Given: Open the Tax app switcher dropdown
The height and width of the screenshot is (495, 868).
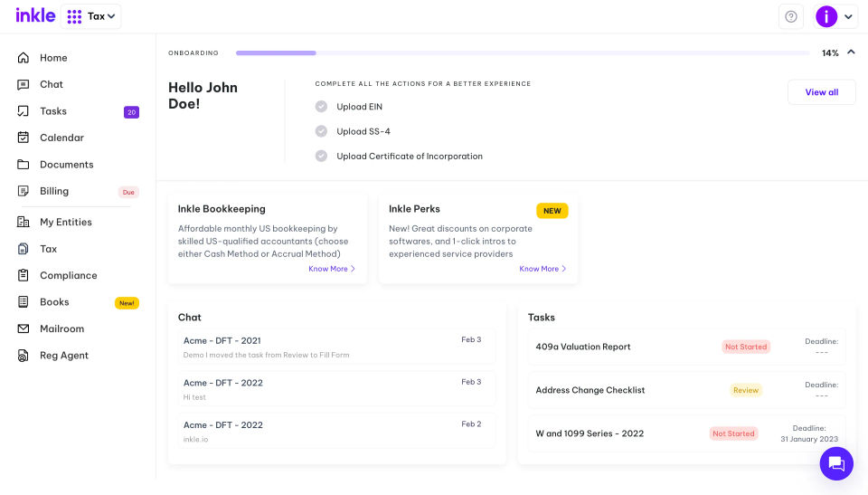Looking at the screenshot, I should tap(91, 16).
